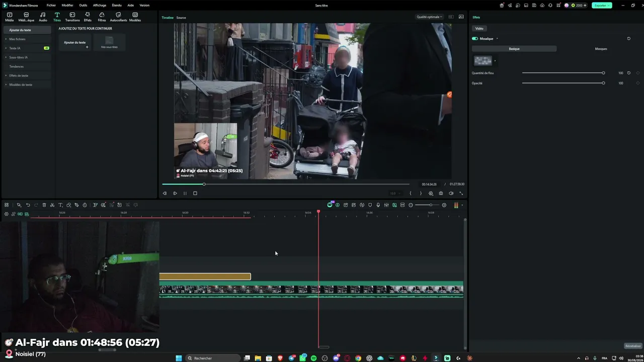
Task: Open the Exporter dropdown button
Action: coord(602,6)
